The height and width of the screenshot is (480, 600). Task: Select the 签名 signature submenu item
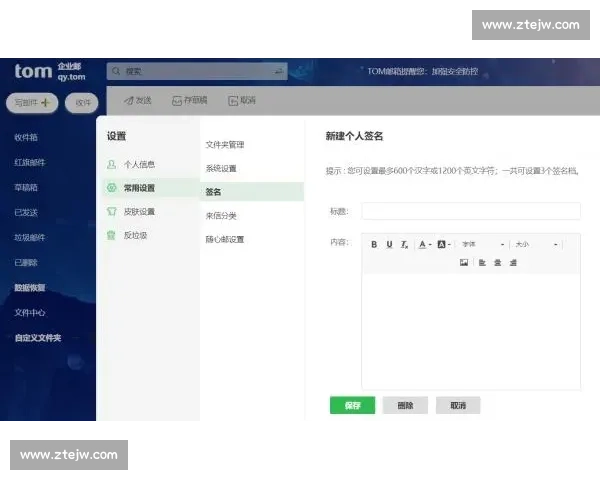pos(252,192)
